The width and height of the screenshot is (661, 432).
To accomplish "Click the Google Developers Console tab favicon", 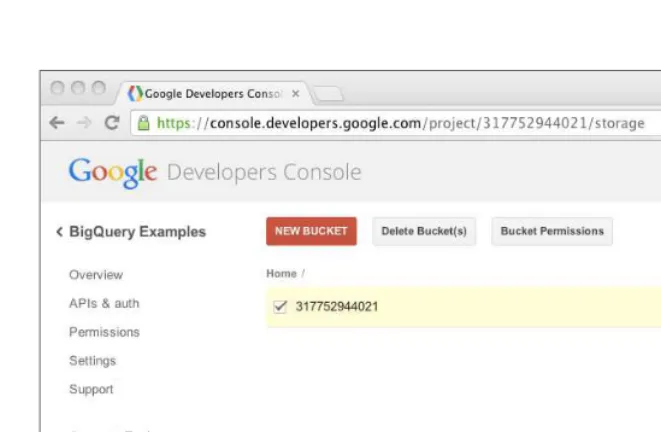I will (135, 94).
